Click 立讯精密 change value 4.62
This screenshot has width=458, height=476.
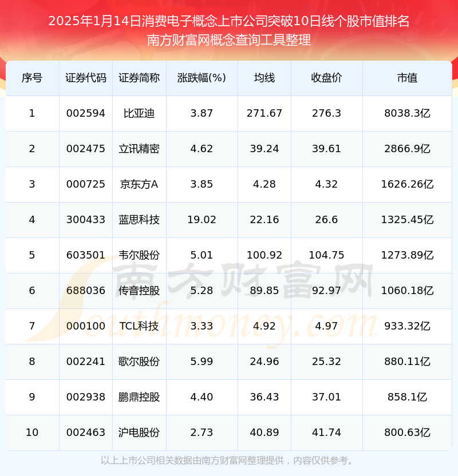pos(202,149)
